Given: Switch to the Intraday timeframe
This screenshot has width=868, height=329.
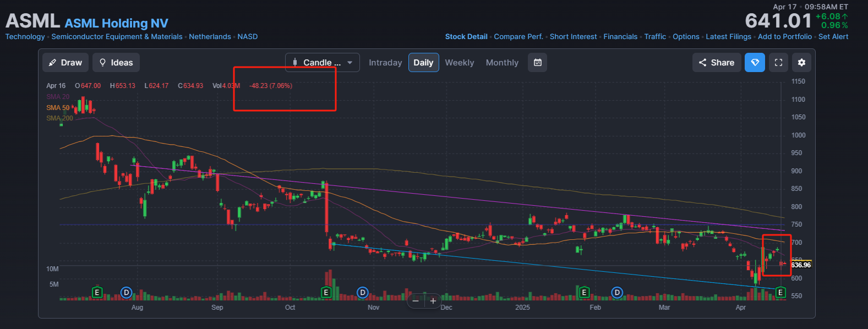Looking at the screenshot, I should (385, 63).
